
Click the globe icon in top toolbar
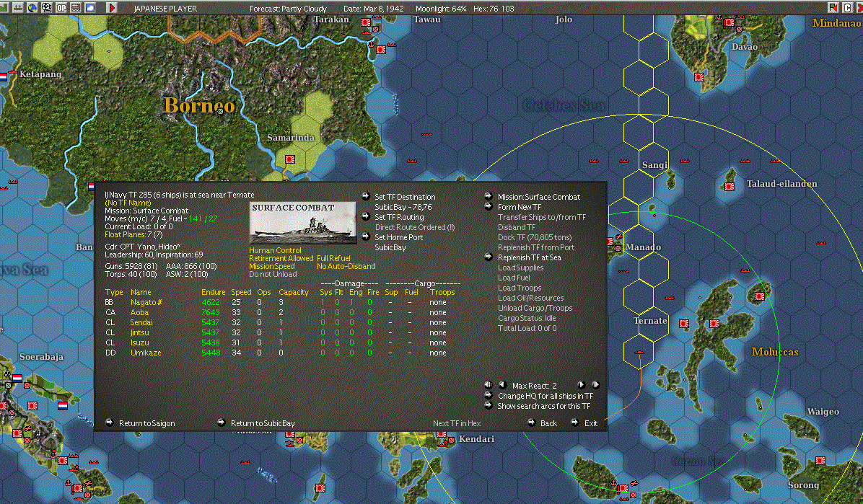pos(32,8)
